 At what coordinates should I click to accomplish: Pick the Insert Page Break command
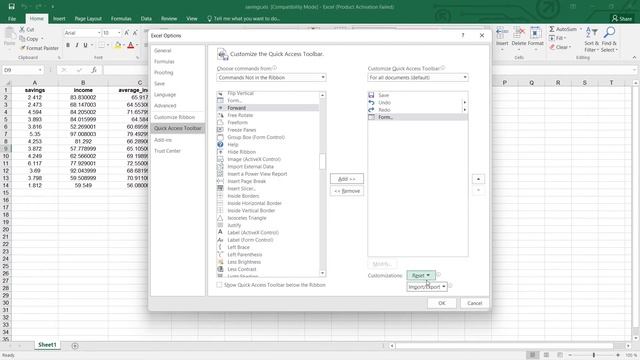point(268,181)
